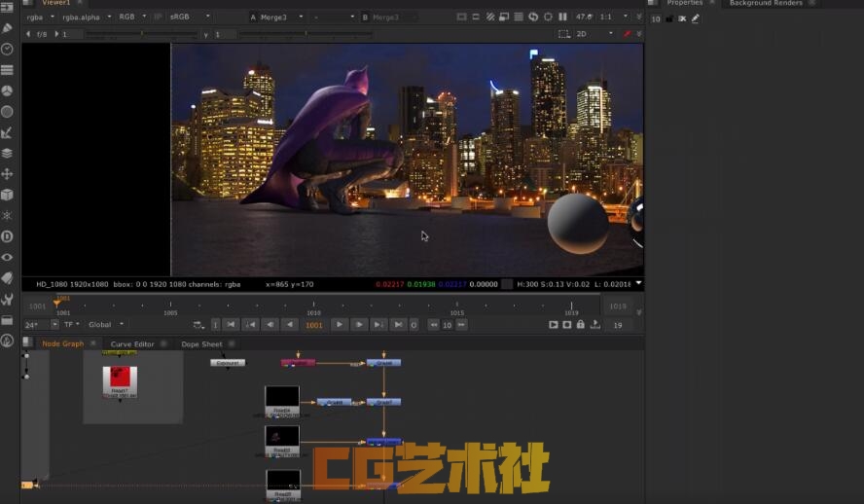Viewport: 864px width, 504px height.
Task: Click the current frame field showing 1001
Action: click(314, 325)
